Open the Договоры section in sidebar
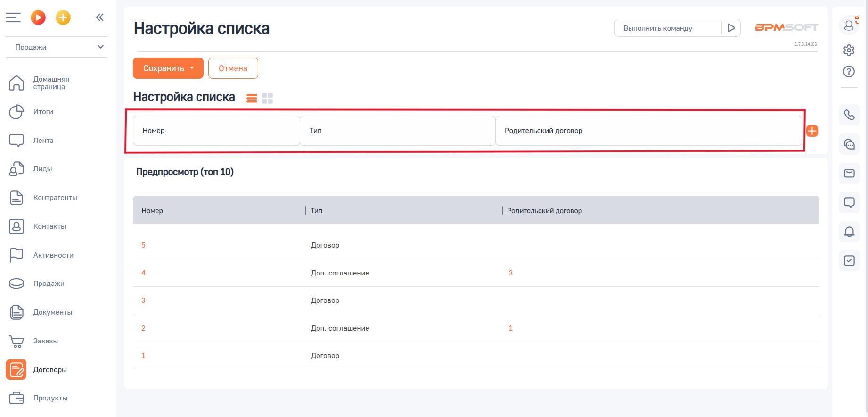 (50, 370)
